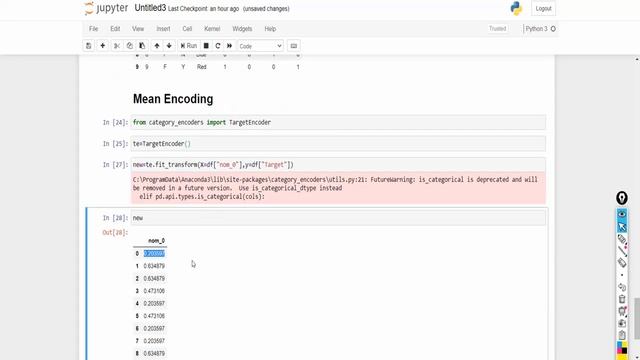The width and height of the screenshot is (640, 360).
Task: Click the Trusted notebook indicator
Action: tap(498, 29)
